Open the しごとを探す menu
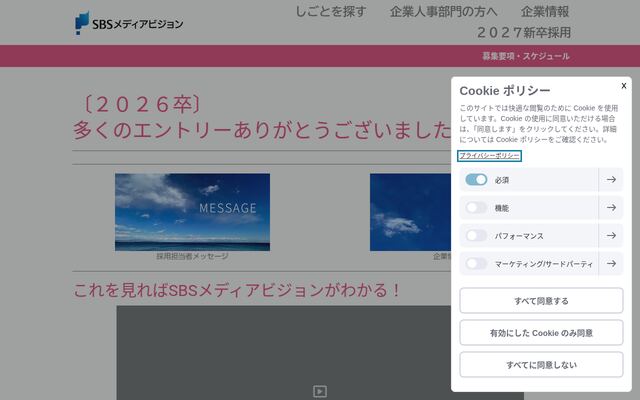Screen dimensions: 640x400 pos(331,11)
